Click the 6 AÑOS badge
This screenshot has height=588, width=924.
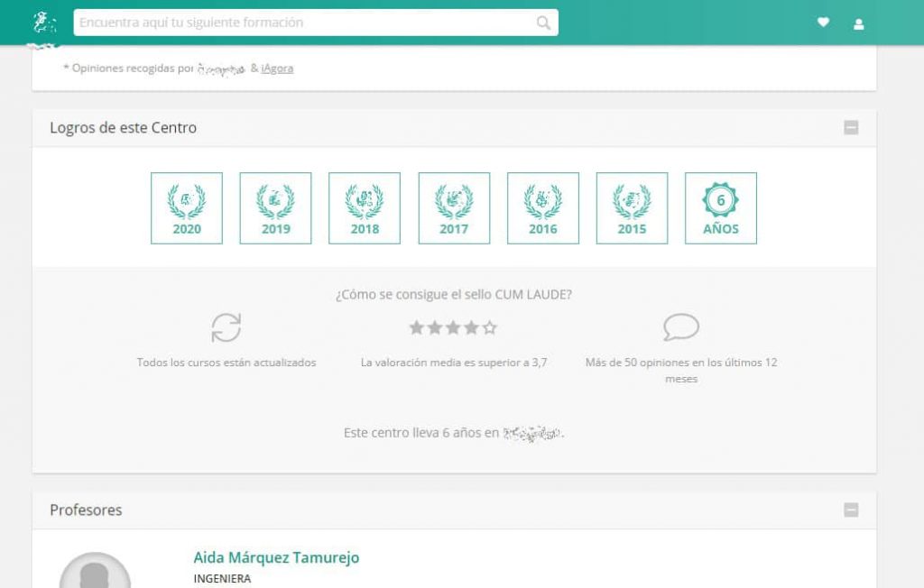coord(721,207)
